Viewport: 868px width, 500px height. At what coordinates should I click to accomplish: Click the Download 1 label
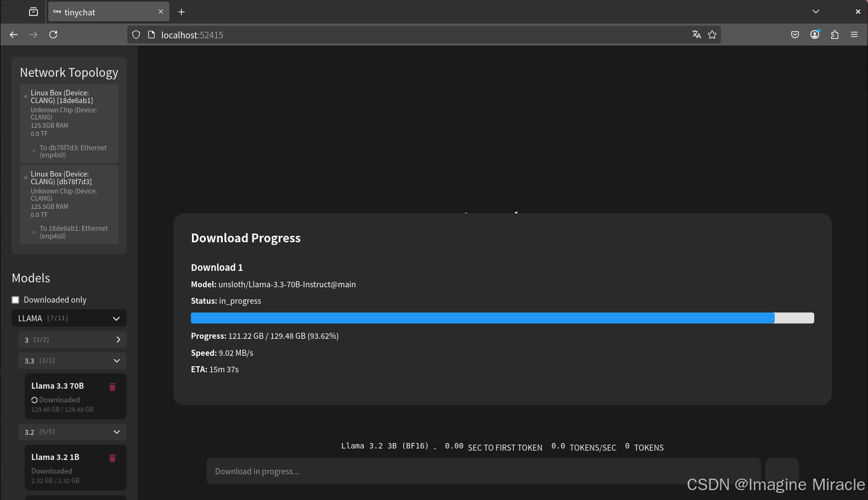217,268
